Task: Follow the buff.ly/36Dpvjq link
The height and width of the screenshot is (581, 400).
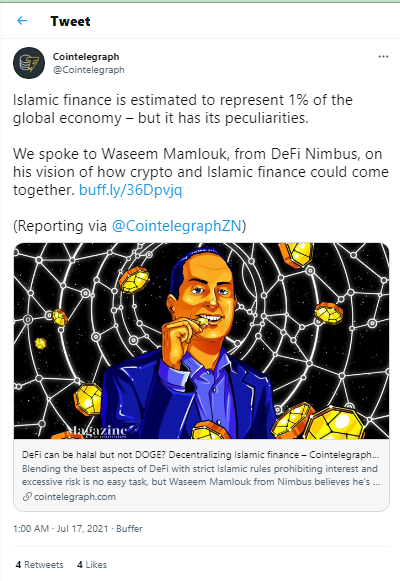Action: click(131, 190)
